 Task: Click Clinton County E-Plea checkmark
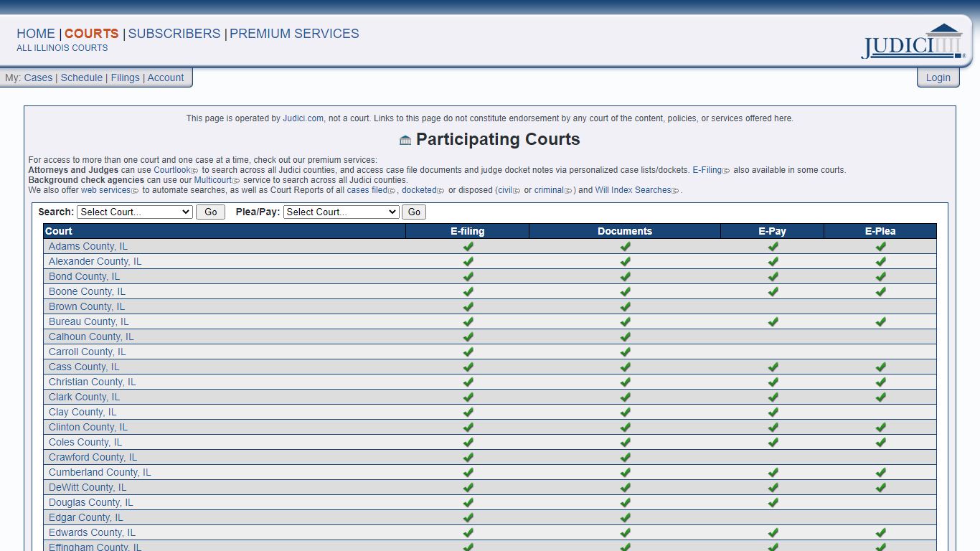[x=880, y=427]
